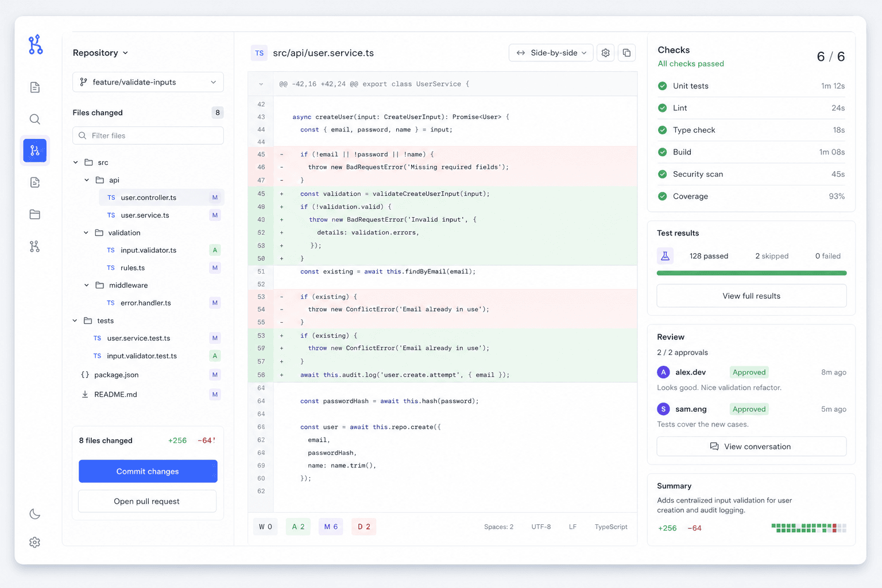Click sam.eng avatar
882x588 pixels.
pyautogui.click(x=664, y=409)
